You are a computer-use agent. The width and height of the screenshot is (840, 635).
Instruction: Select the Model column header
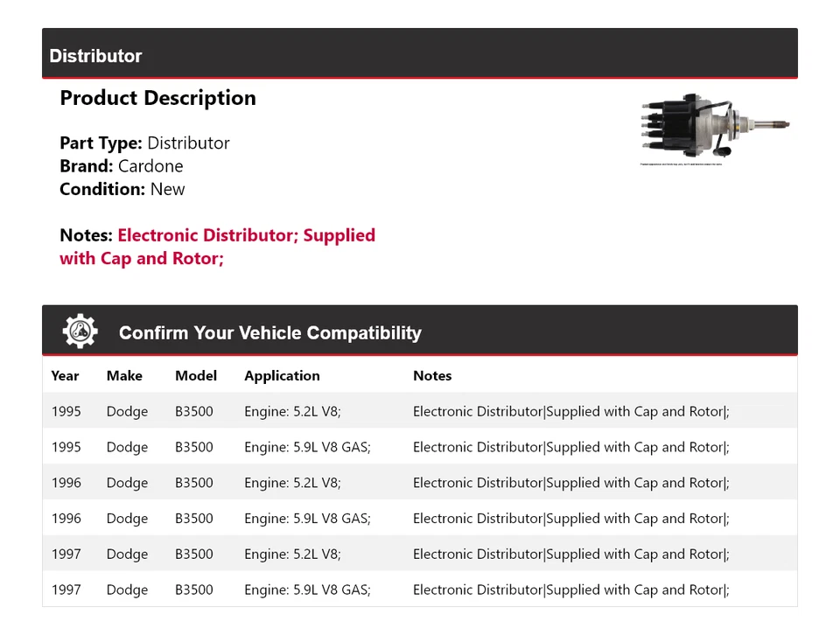click(x=196, y=376)
